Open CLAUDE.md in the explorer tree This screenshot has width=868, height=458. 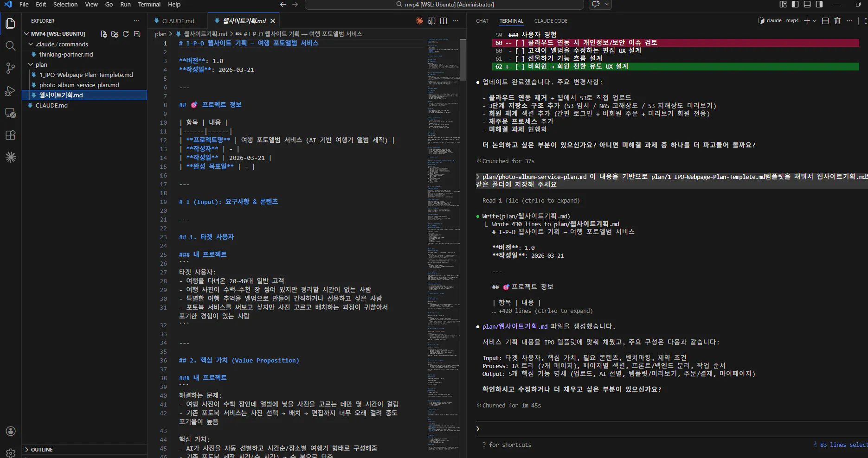pyautogui.click(x=51, y=105)
